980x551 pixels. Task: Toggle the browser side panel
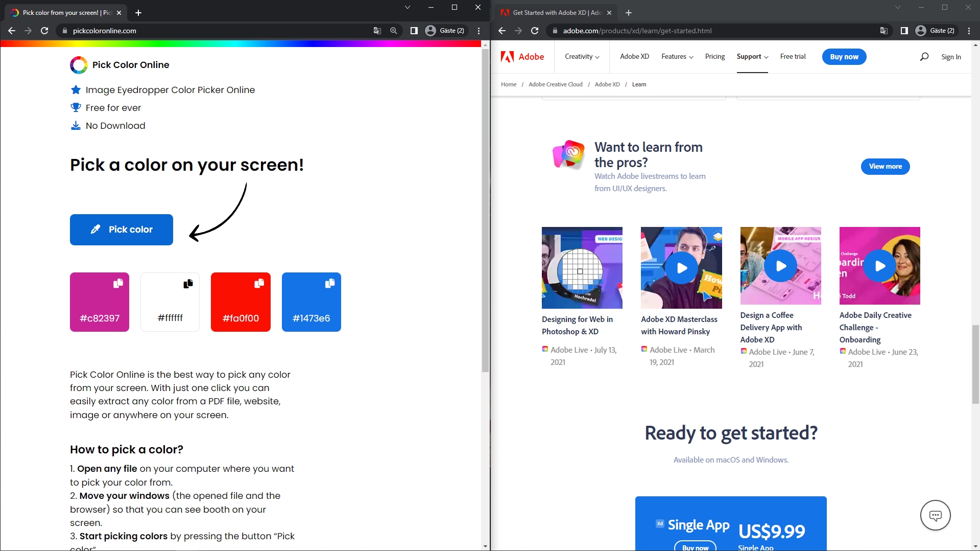[x=414, y=31]
